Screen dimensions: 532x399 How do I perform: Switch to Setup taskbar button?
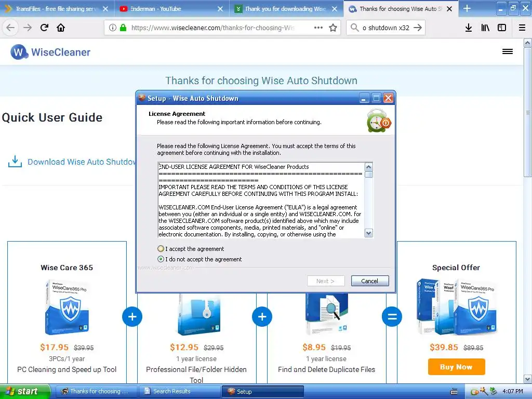[263, 392]
